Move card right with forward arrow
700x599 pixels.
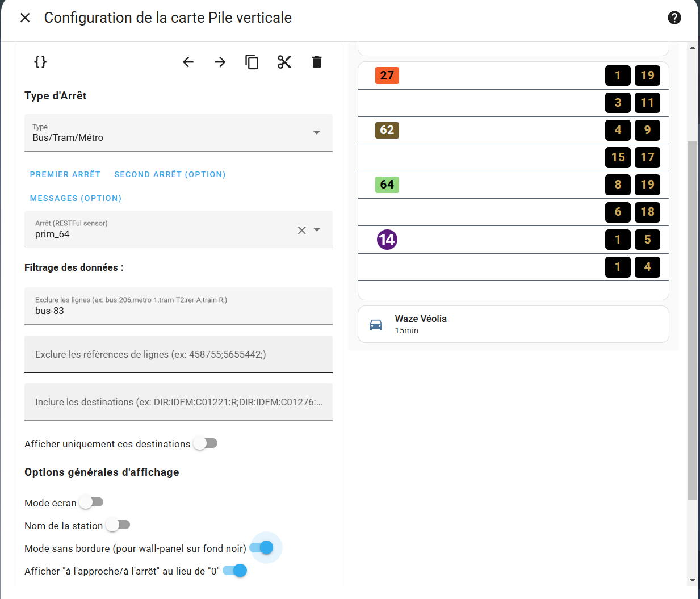point(220,62)
